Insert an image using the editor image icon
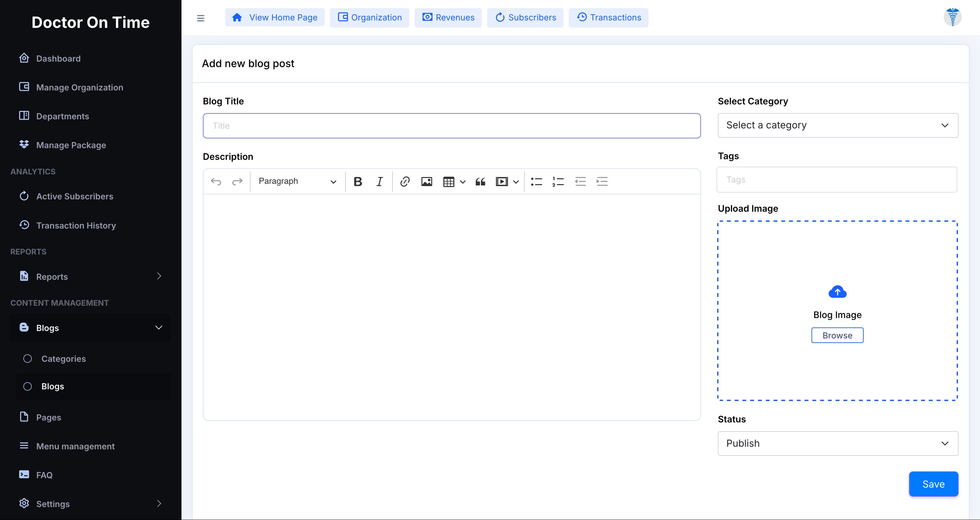The image size is (980, 520). tap(426, 182)
